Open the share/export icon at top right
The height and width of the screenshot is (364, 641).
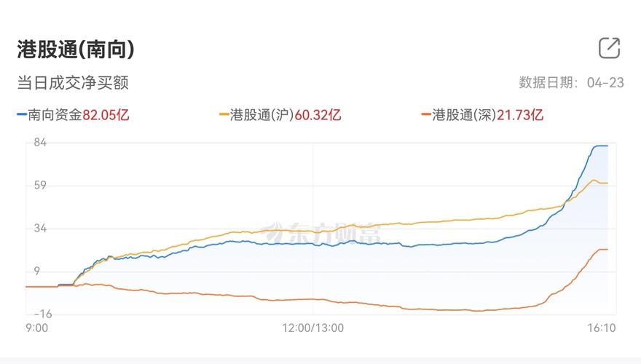[609, 48]
